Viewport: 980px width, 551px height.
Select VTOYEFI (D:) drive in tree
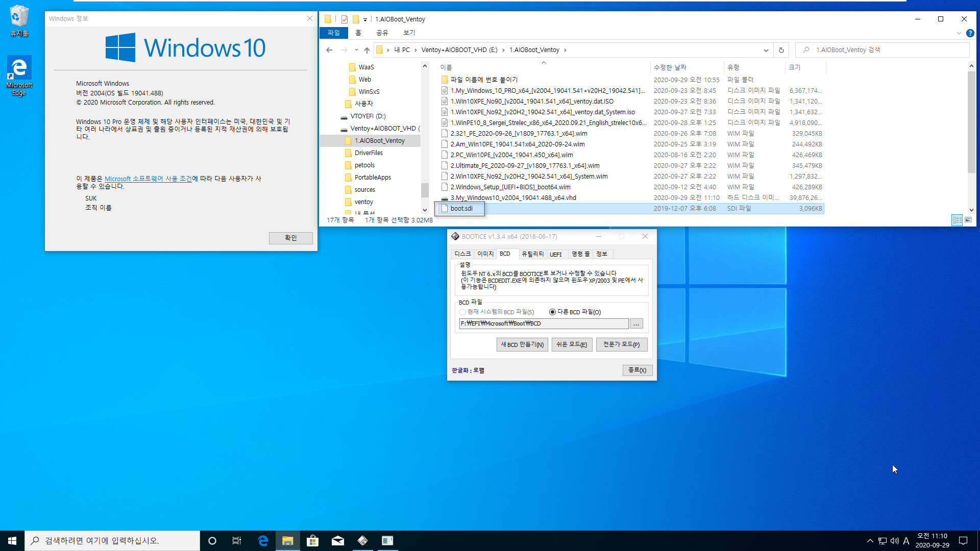click(368, 116)
